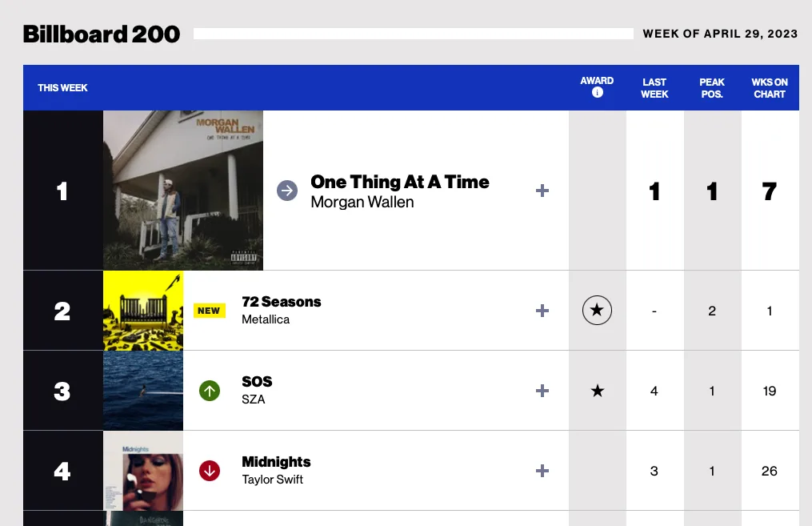Click the star award icon for SOS

coord(597,391)
